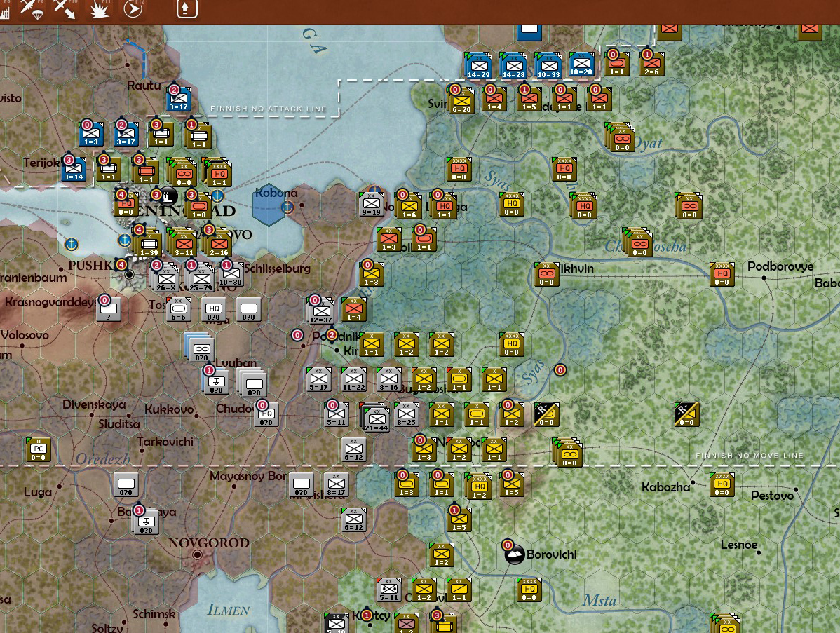Viewport: 840px width, 633px height.
Task: Select the Soviet HQ 0=0 near Podborovye
Action: click(722, 274)
